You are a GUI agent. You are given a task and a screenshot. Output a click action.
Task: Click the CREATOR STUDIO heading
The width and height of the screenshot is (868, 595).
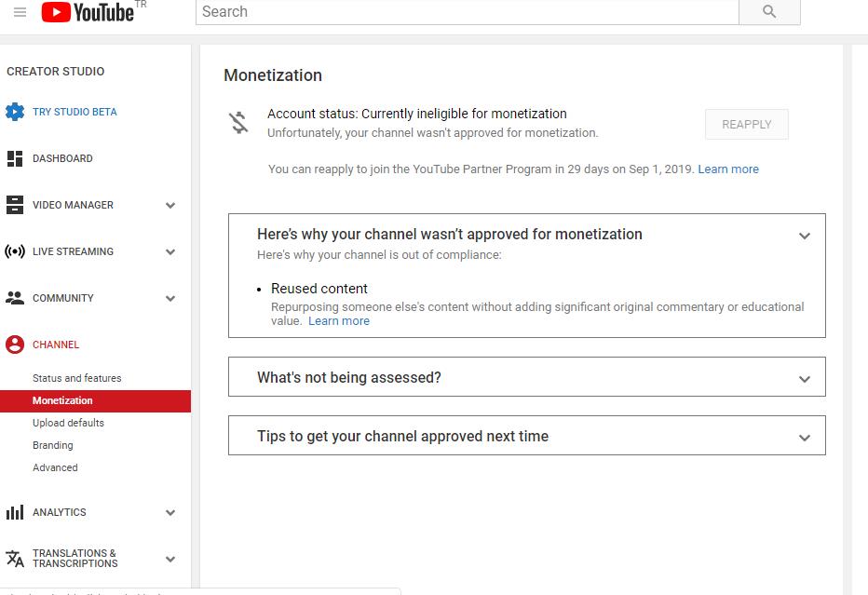coord(55,72)
